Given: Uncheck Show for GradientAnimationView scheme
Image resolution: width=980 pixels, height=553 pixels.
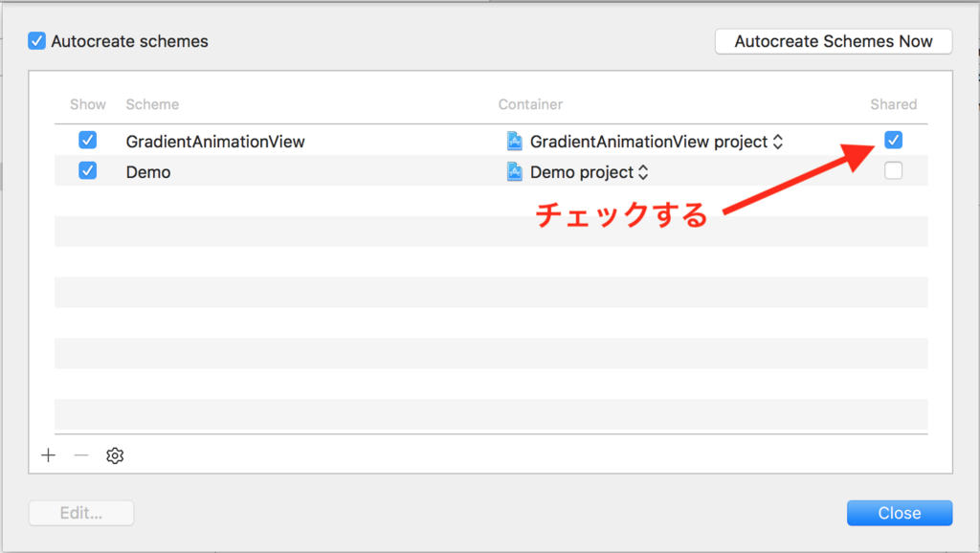Looking at the screenshot, I should point(87,140).
